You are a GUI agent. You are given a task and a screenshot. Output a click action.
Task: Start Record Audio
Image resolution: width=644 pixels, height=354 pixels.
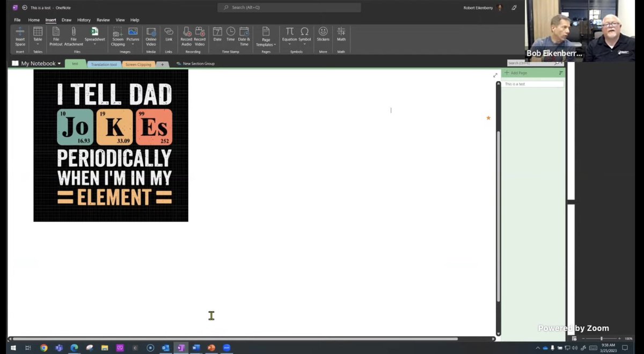186,36
